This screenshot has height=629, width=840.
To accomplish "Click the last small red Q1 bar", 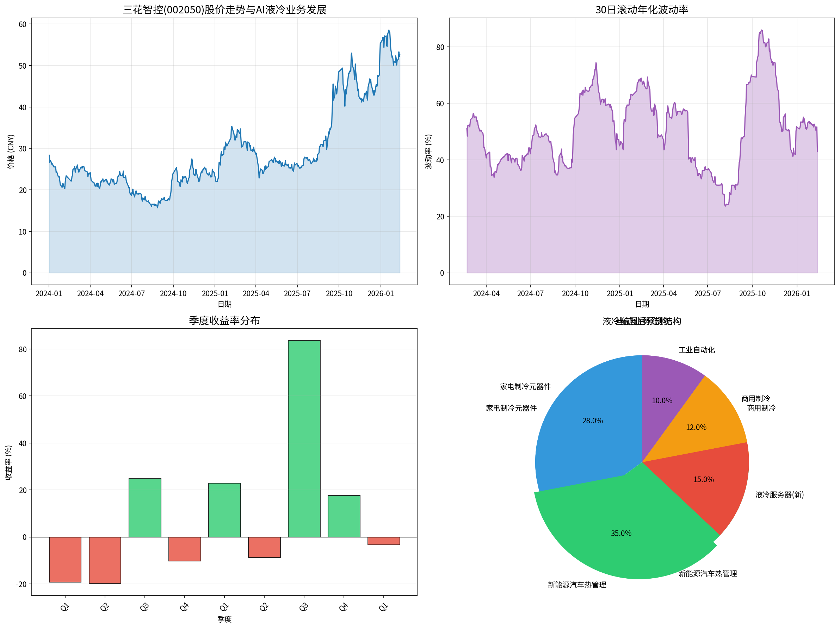I will [x=384, y=541].
